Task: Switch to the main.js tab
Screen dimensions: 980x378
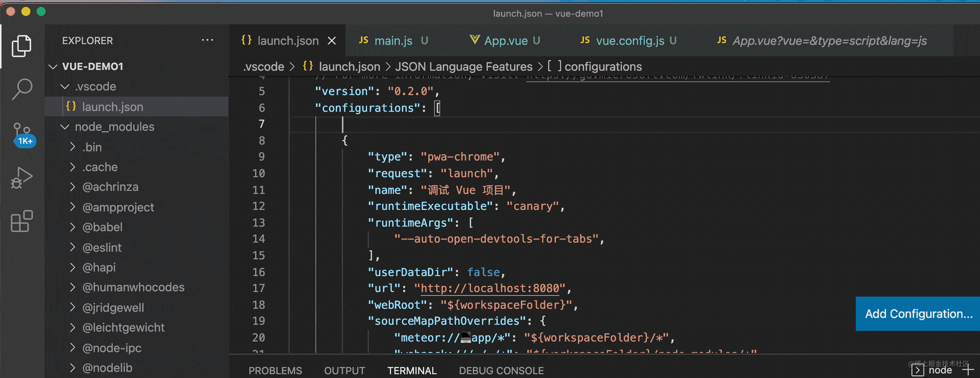Action: (393, 41)
